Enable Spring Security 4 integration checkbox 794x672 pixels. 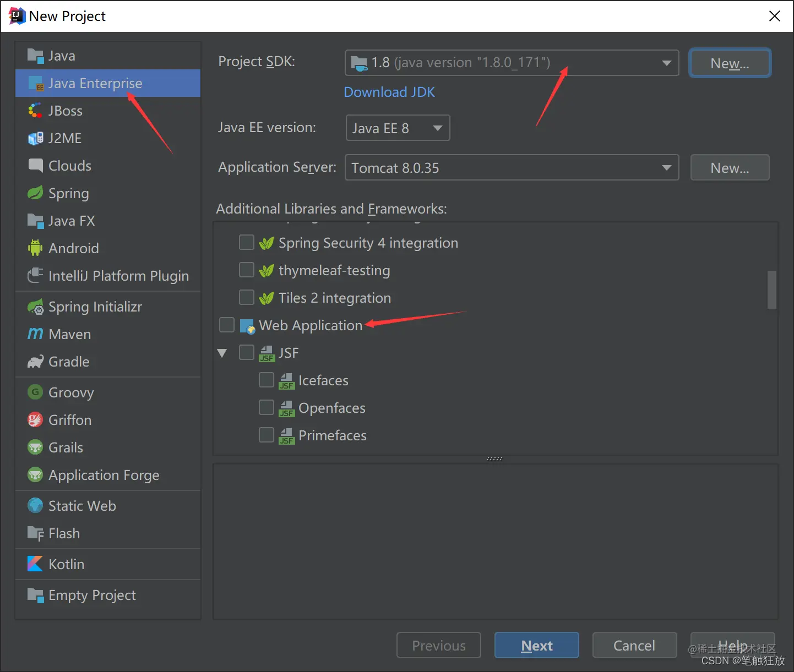point(247,243)
